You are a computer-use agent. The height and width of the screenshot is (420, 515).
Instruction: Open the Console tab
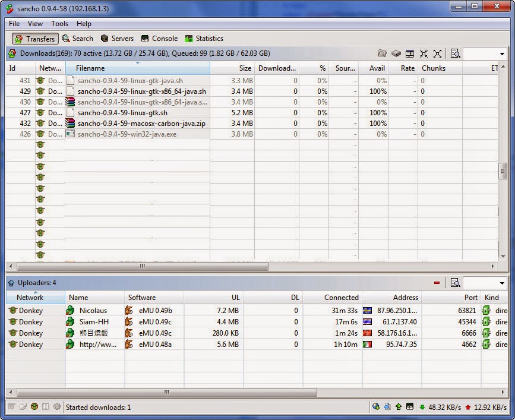159,39
